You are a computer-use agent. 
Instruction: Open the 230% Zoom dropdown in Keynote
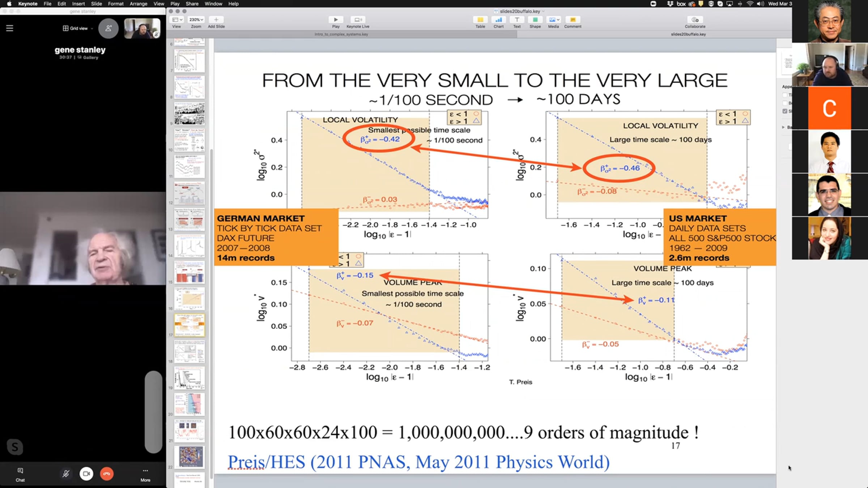pos(196,20)
